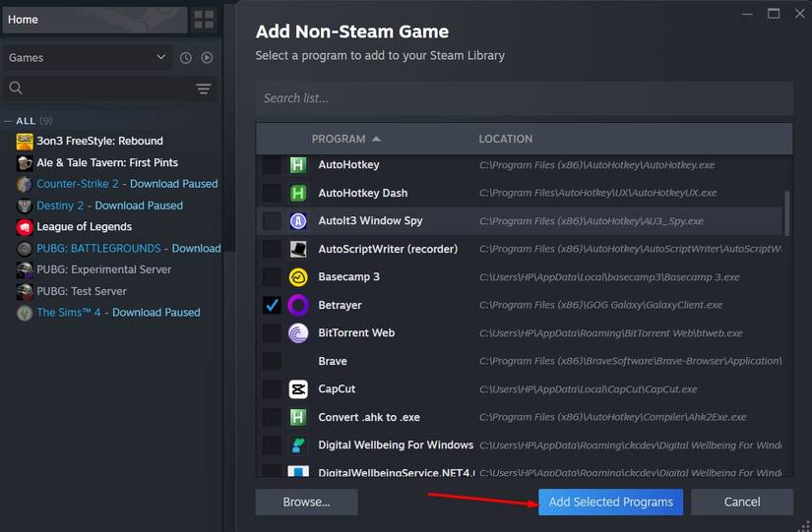Collapse the ALL games section
The width and height of the screenshot is (812, 532).
pyautogui.click(x=8, y=121)
